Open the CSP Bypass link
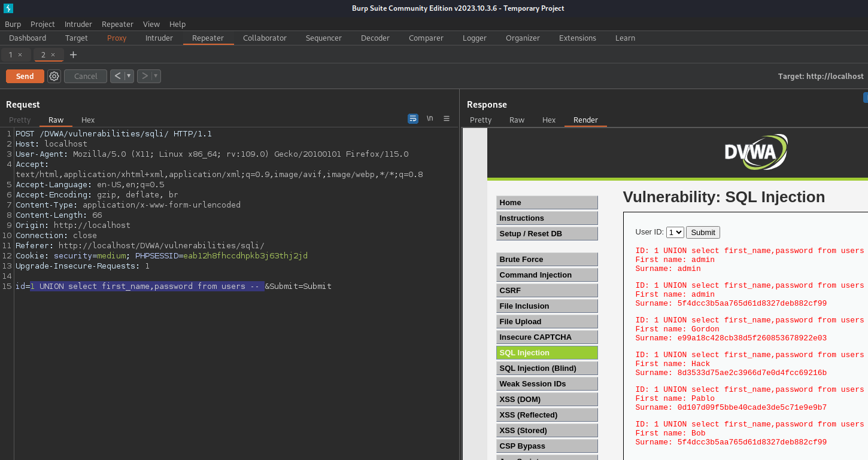 pos(547,446)
